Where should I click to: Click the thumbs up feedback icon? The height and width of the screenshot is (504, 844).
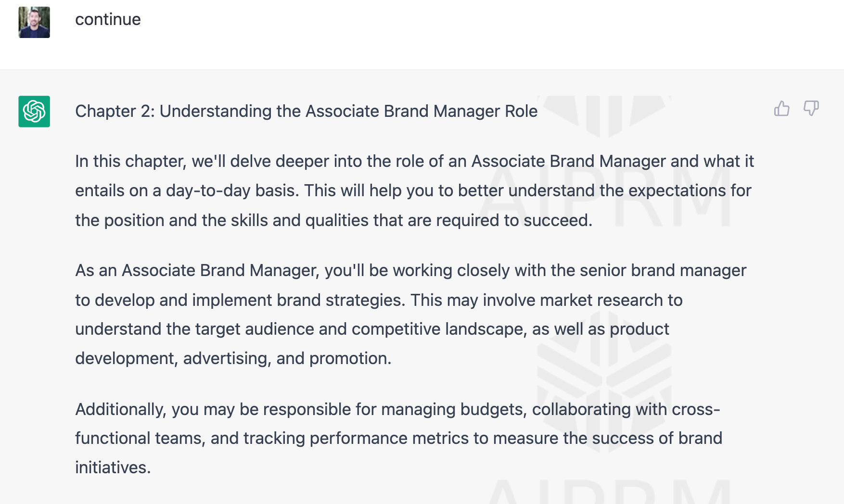pyautogui.click(x=782, y=109)
